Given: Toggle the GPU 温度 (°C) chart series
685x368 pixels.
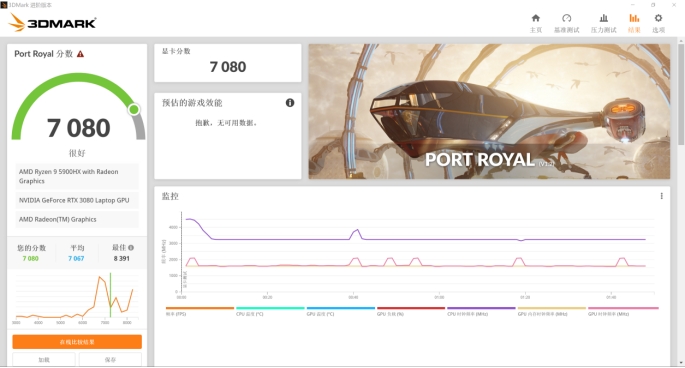Looking at the screenshot, I should (x=340, y=311).
